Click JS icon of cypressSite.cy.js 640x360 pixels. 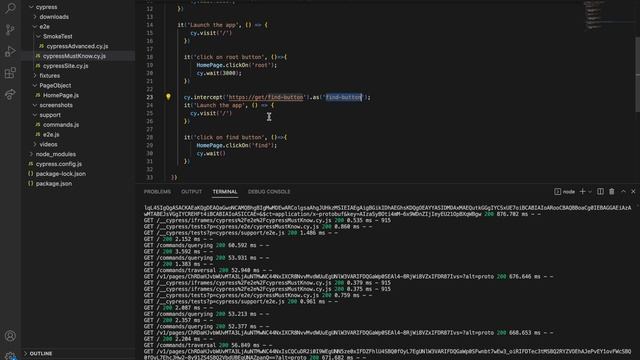(38, 66)
